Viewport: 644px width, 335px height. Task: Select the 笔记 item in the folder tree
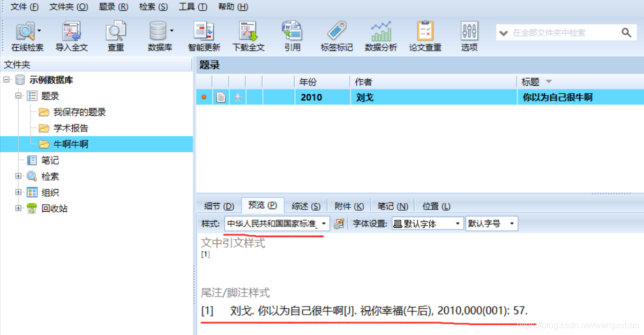50,160
